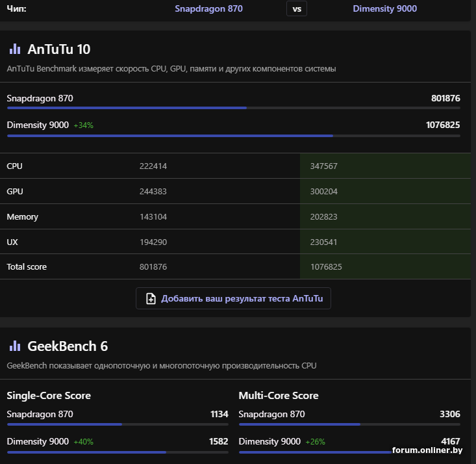Image resolution: width=476 pixels, height=464 pixels.
Task: Click the Multi-Core Score heading
Action: point(279,395)
